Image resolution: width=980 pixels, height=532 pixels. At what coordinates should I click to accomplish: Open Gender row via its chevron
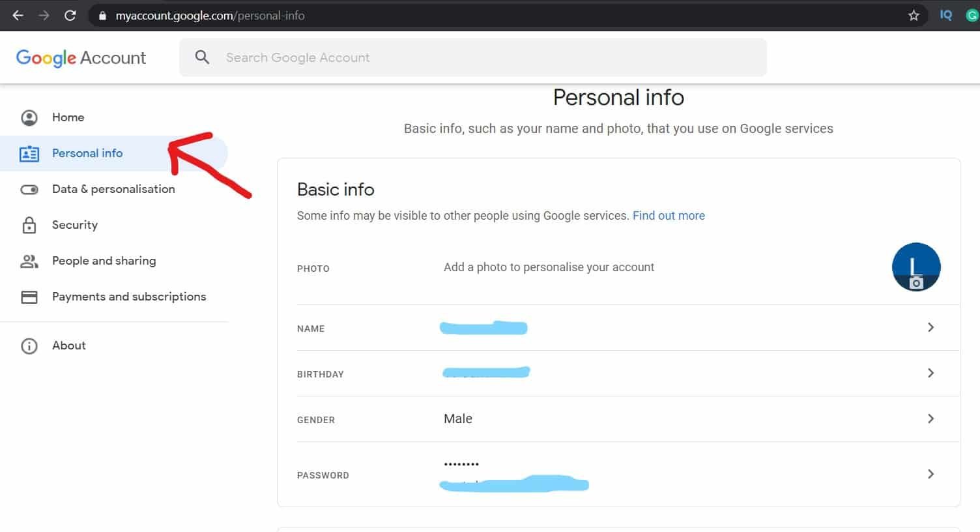[x=930, y=419]
